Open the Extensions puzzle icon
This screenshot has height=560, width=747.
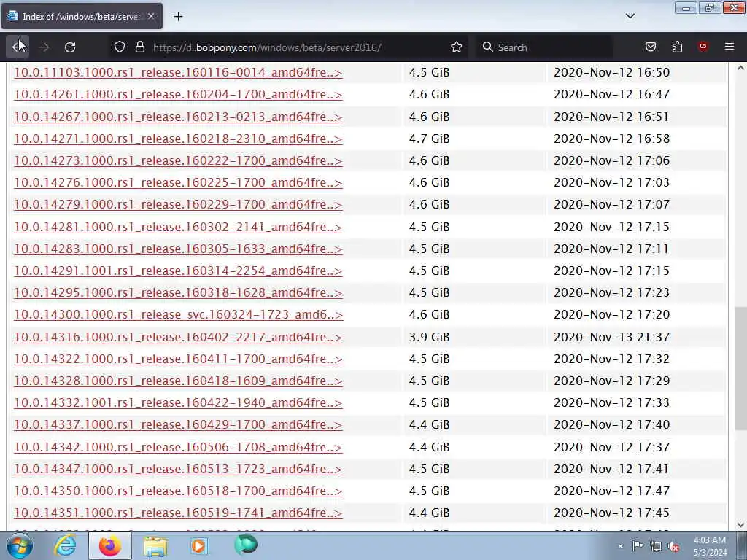pyautogui.click(x=677, y=47)
